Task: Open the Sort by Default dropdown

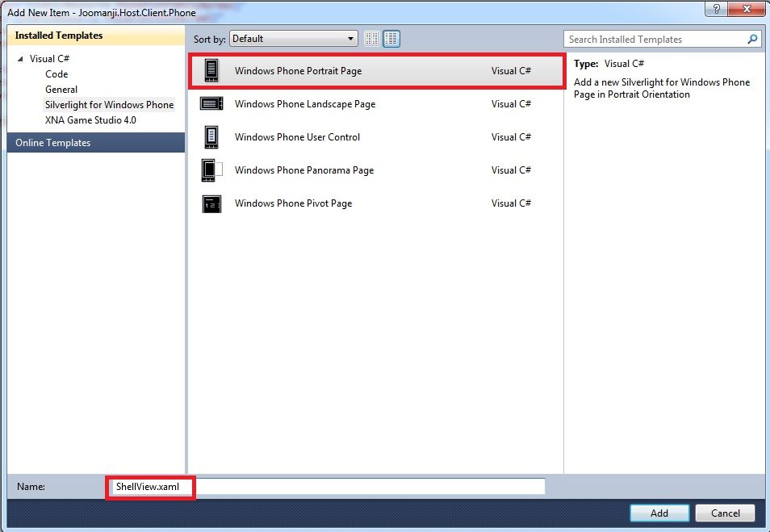Action: (294, 39)
